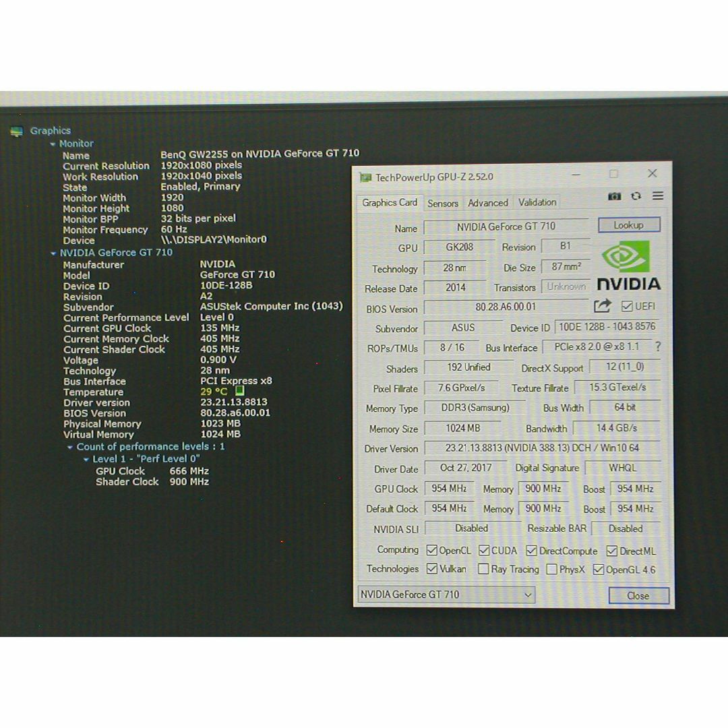Click the GPU-Z title bar app icon
The width and height of the screenshot is (728, 728).
pos(366,177)
